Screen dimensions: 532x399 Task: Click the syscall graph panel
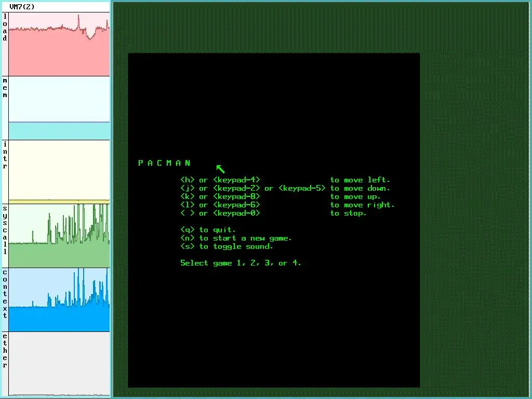59,236
